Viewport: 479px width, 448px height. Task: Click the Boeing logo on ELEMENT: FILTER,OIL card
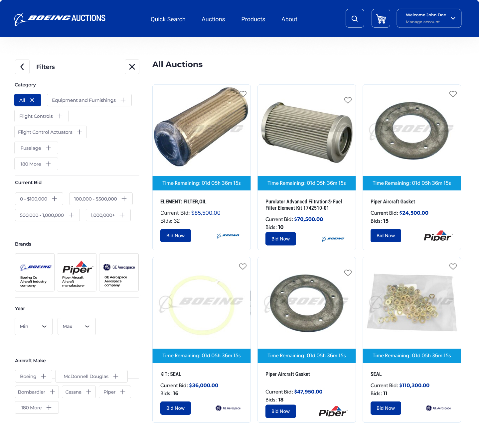(228, 236)
